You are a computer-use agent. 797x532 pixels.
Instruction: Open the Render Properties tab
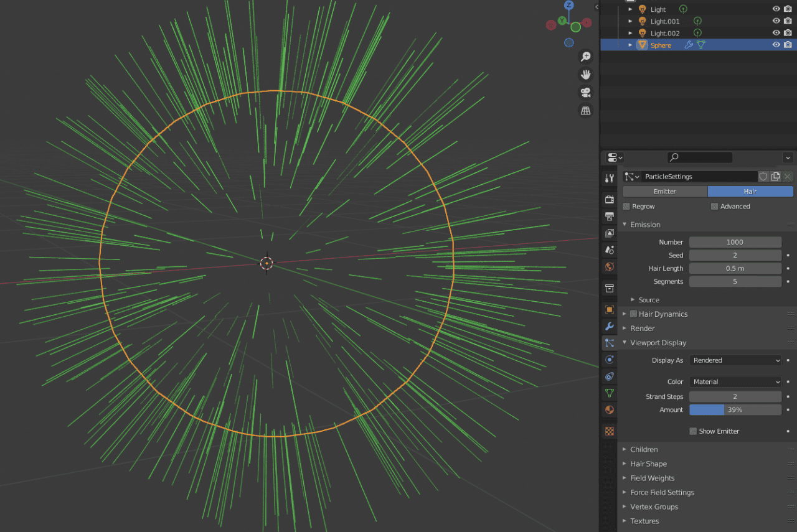(x=609, y=199)
